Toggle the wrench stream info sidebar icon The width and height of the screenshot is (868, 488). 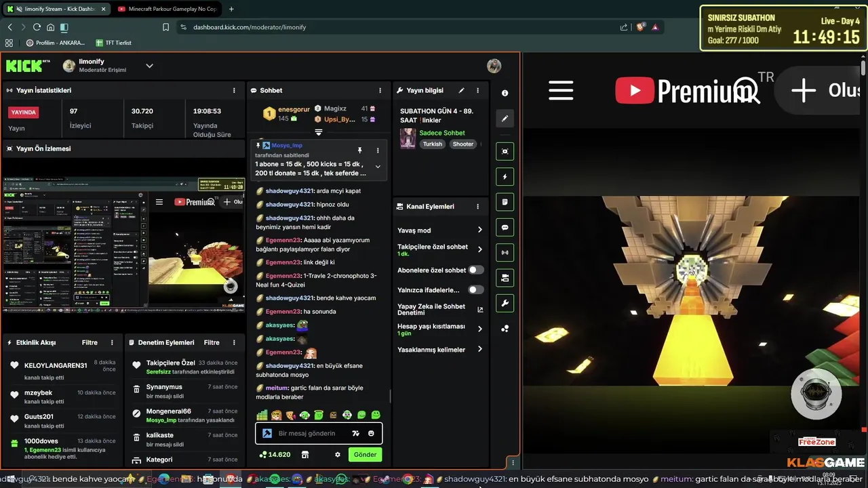point(505,303)
